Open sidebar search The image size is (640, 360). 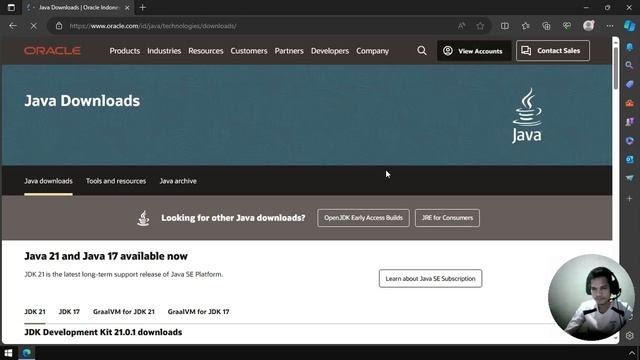pyautogui.click(x=629, y=65)
